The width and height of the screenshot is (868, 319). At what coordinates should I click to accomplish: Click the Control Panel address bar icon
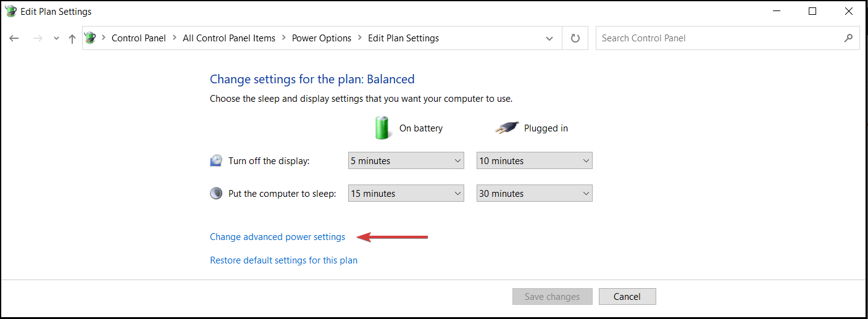click(x=91, y=38)
